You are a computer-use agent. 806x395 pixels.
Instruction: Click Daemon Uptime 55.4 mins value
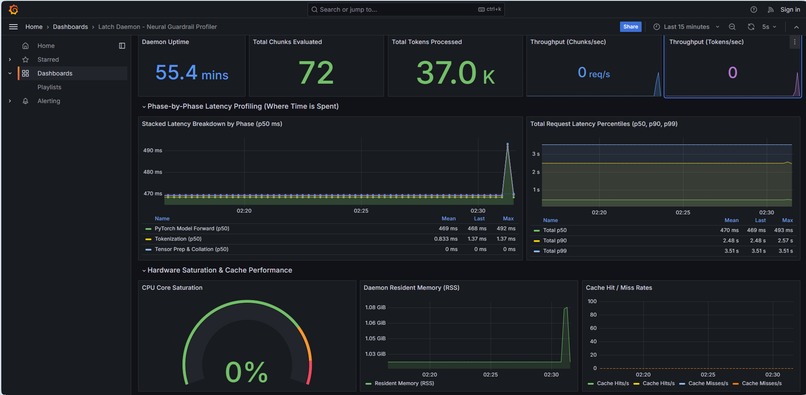pyautogui.click(x=192, y=73)
